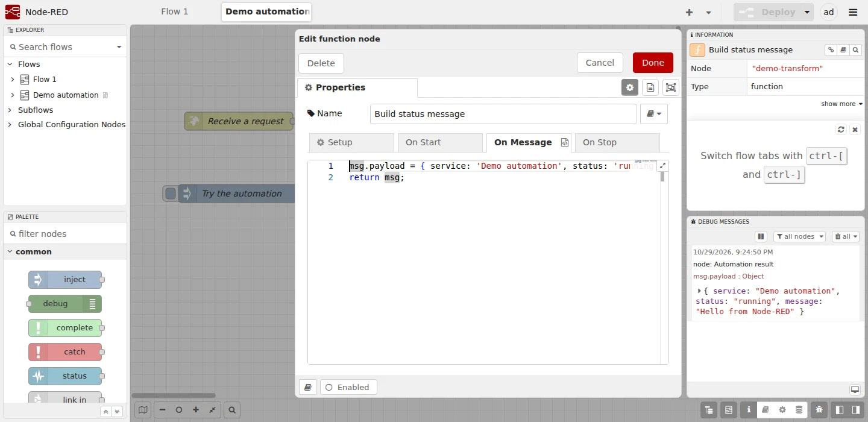Select the catch node in palette
Screen dimensions: 868x422
pyautogui.click(x=65, y=352)
